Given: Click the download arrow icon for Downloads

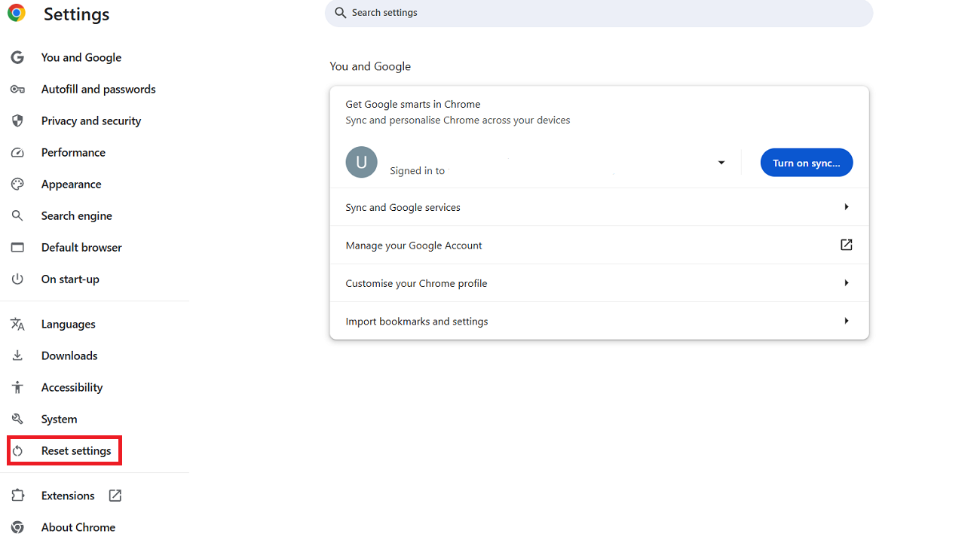Looking at the screenshot, I should click(x=17, y=355).
